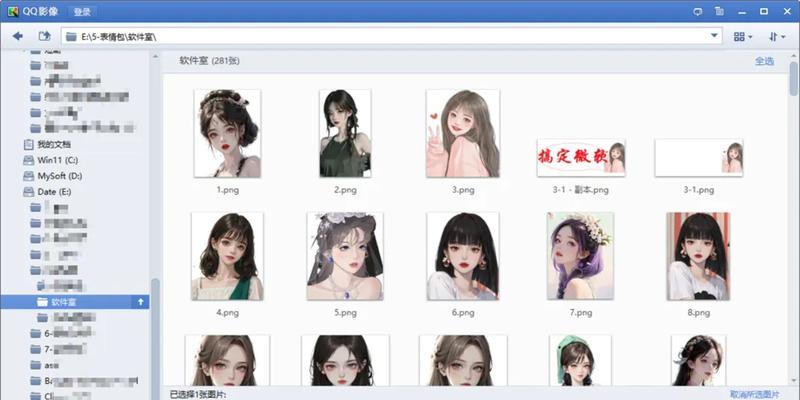Click 取消所选图片 in the status bar
The image size is (800, 400).
point(755,394)
